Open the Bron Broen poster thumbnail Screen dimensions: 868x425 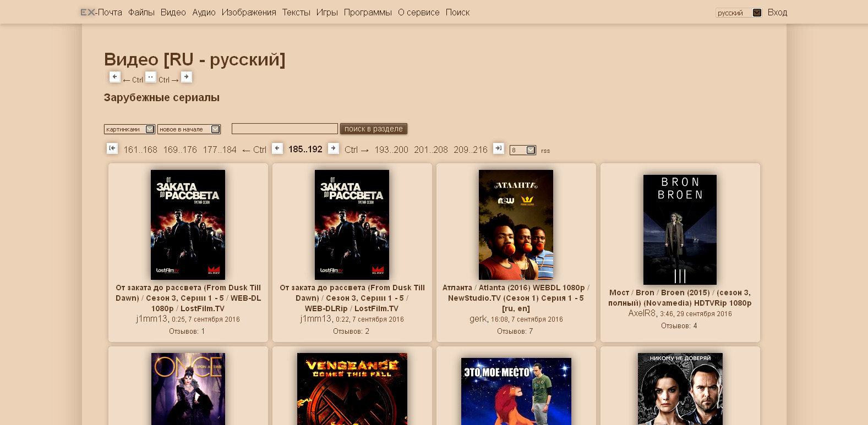coord(680,230)
